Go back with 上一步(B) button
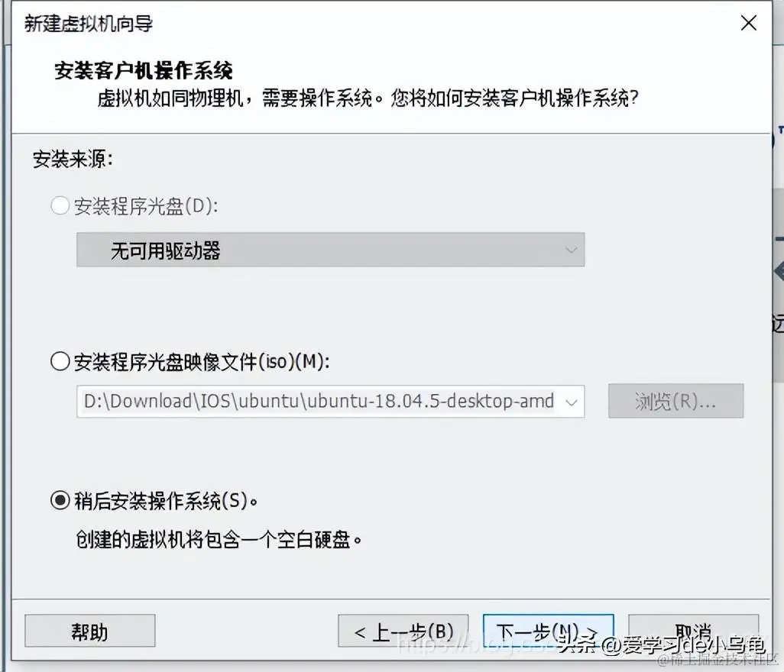 (403, 631)
